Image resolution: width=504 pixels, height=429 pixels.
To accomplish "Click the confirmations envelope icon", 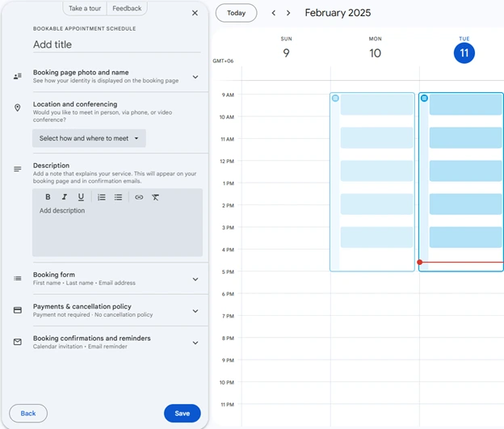I will click(x=18, y=342).
